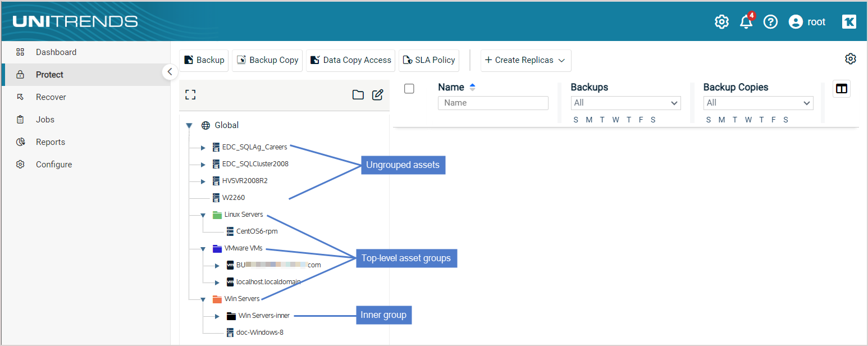Screen dimensions: 868x346
Task: Select the orange Win Servers folder icon
Action: click(x=217, y=299)
